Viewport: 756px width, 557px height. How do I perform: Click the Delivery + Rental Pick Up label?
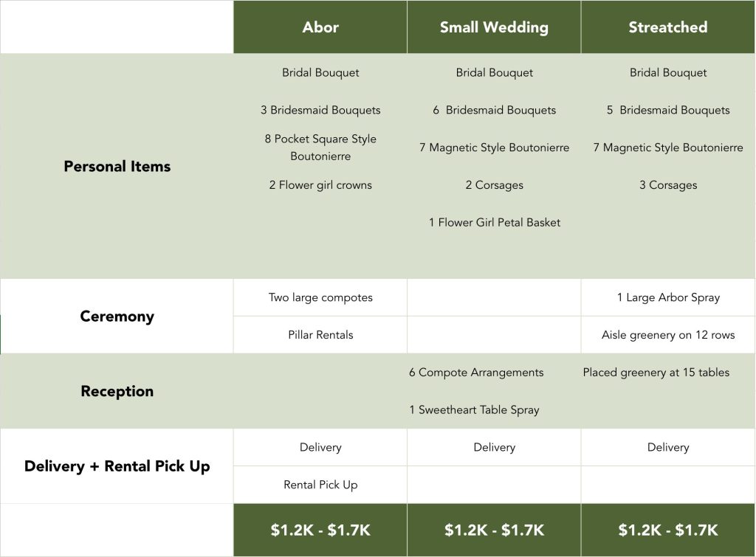117,466
